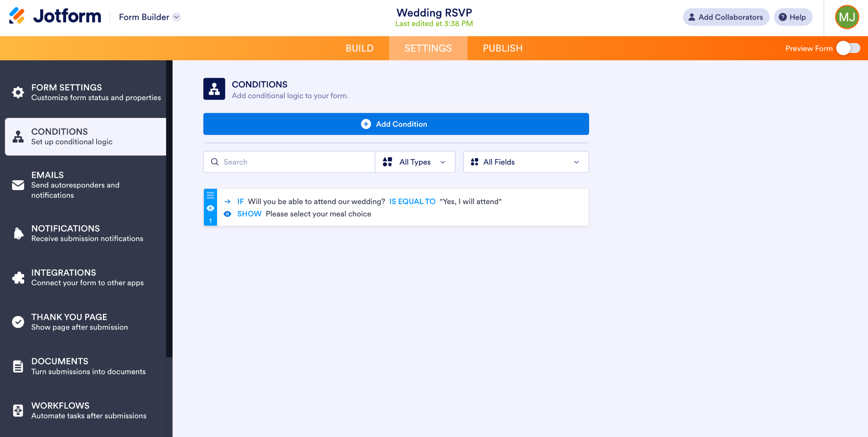Open Form Settings gear icon
The width and height of the screenshot is (868, 437).
tap(18, 92)
